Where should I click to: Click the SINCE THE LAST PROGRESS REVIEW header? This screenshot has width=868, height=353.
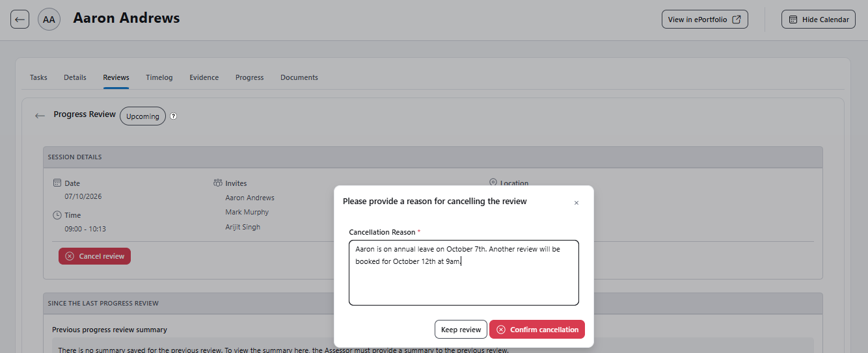coord(433,303)
